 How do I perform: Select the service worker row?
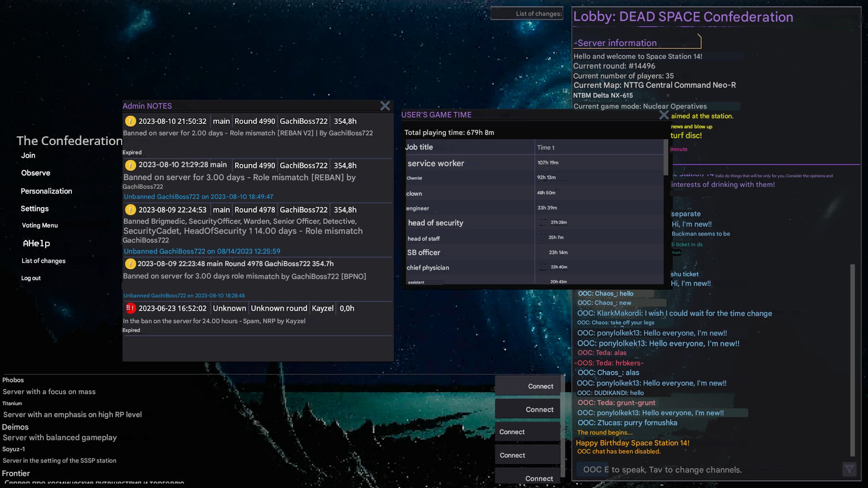[x=534, y=163]
